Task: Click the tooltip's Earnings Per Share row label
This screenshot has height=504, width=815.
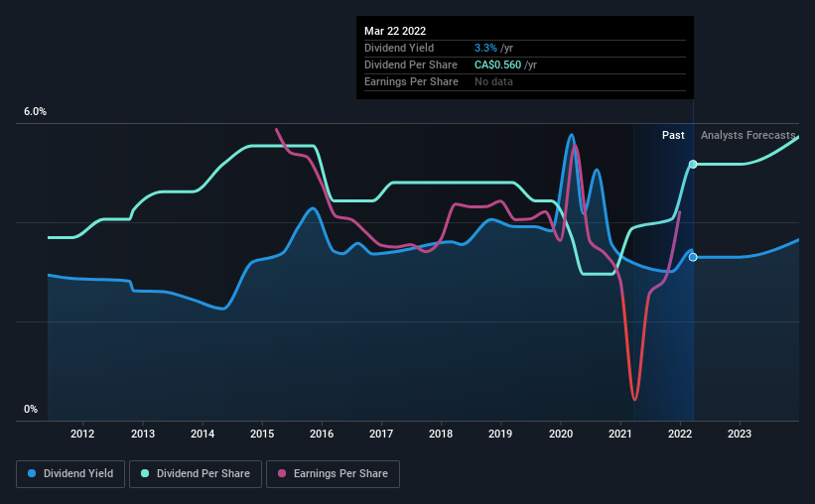Action: 411,81
